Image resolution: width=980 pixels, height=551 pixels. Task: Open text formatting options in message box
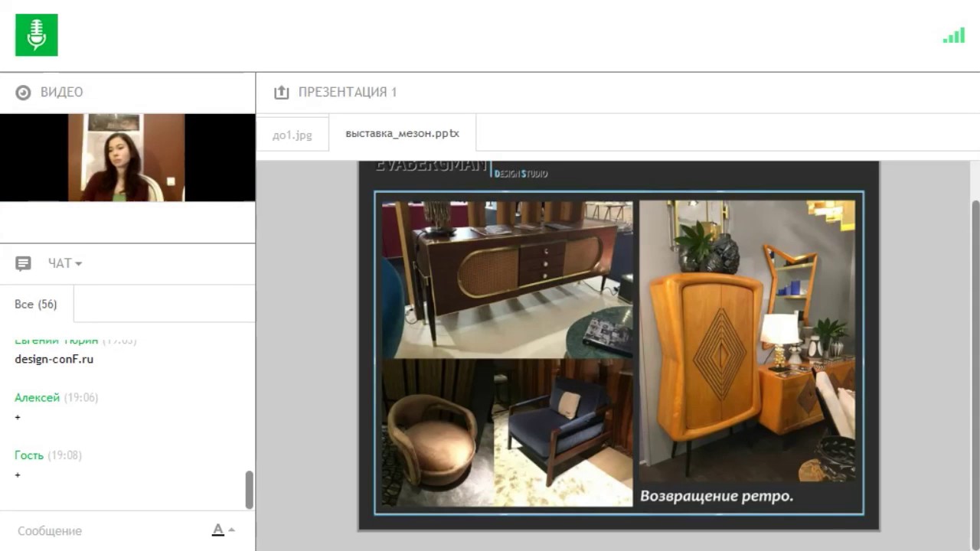coord(223,530)
